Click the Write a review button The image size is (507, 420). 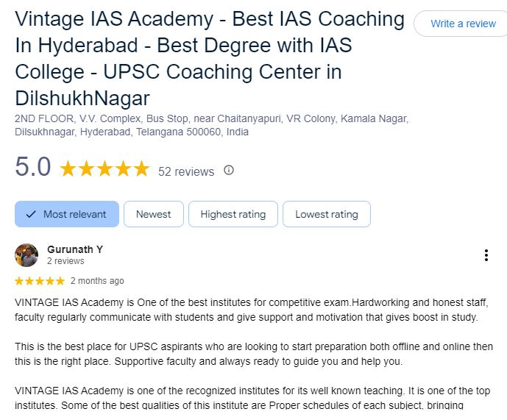pos(461,24)
